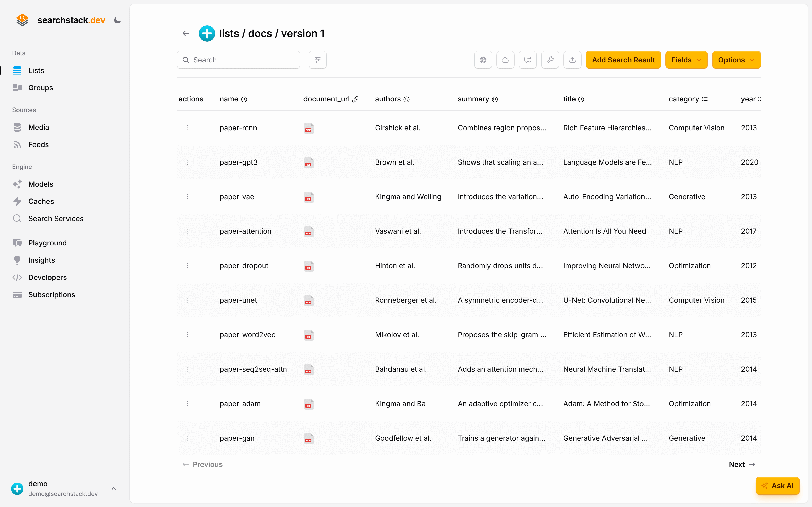Toggle dark mode moon icon
Screen dimensions: 812x507
point(117,20)
